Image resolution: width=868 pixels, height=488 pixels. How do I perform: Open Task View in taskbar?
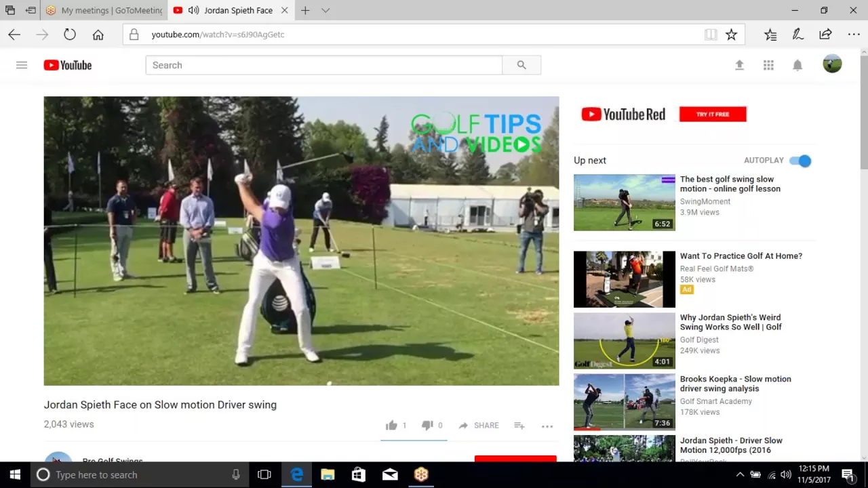pos(264,474)
